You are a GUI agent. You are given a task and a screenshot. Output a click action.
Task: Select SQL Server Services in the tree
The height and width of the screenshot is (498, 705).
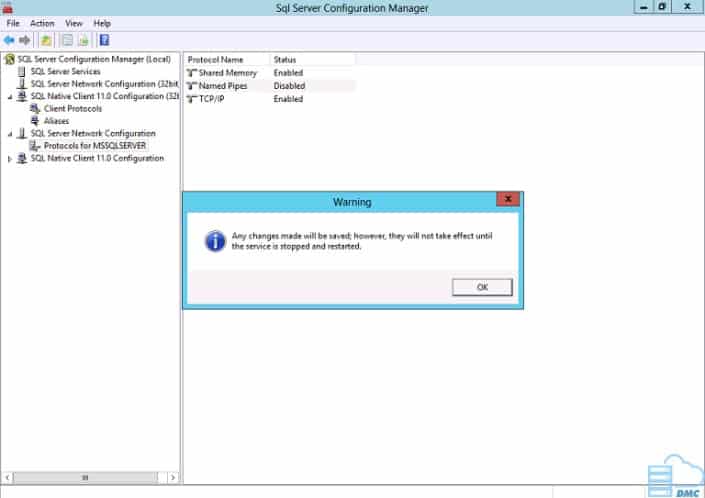click(66, 71)
